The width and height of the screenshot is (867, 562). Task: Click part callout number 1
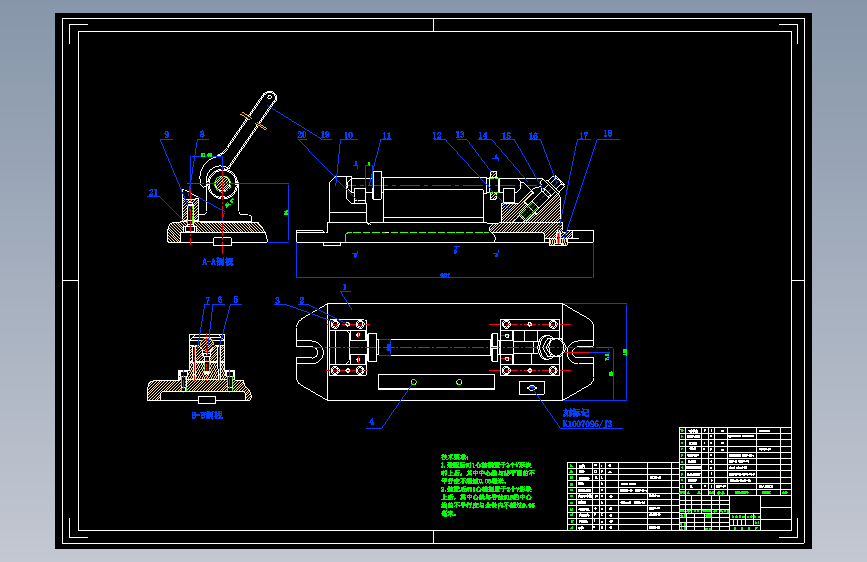tap(344, 287)
